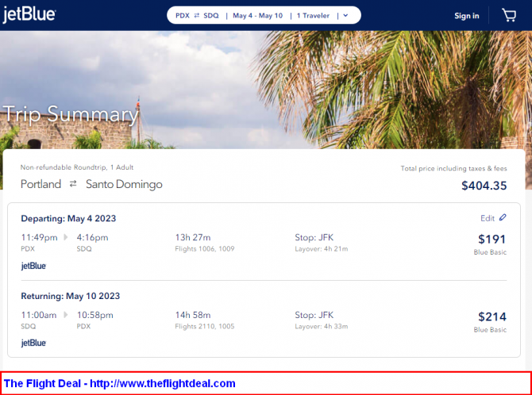Click the 1 Traveler selector
Image resolution: width=532 pixels, height=395 pixels.
click(313, 16)
